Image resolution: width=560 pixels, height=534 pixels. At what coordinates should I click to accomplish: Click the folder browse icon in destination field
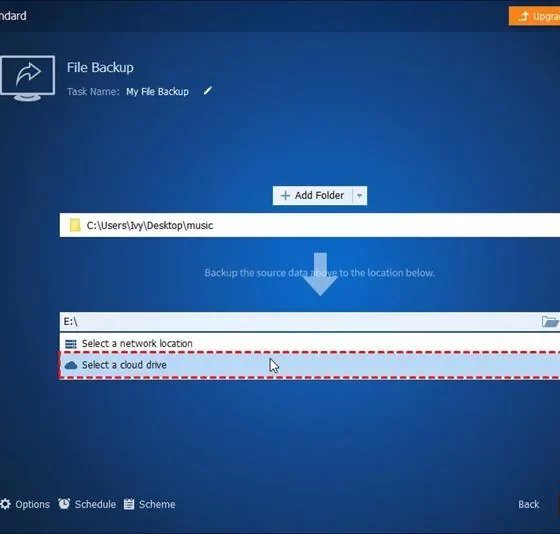[x=550, y=321]
